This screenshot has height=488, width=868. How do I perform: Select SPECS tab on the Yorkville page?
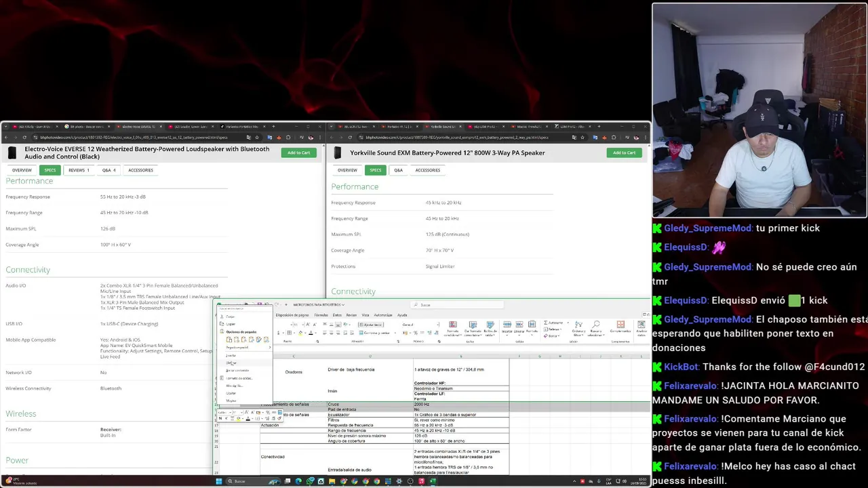(375, 170)
